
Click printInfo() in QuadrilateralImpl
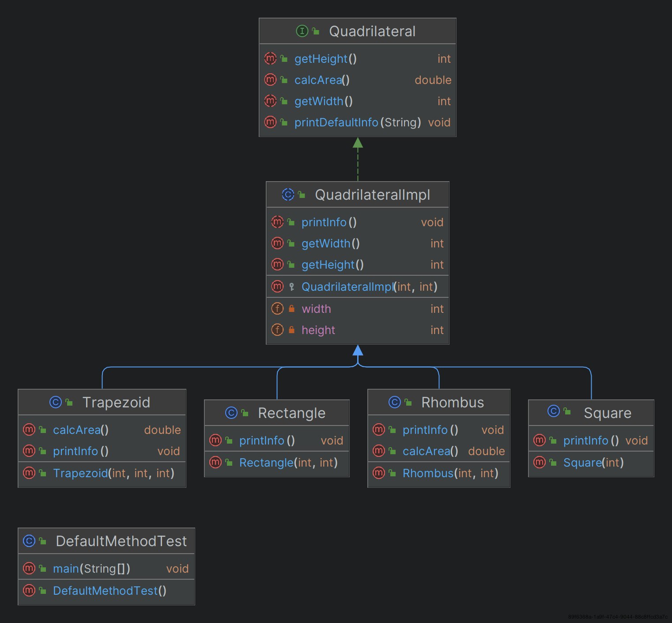point(329,222)
